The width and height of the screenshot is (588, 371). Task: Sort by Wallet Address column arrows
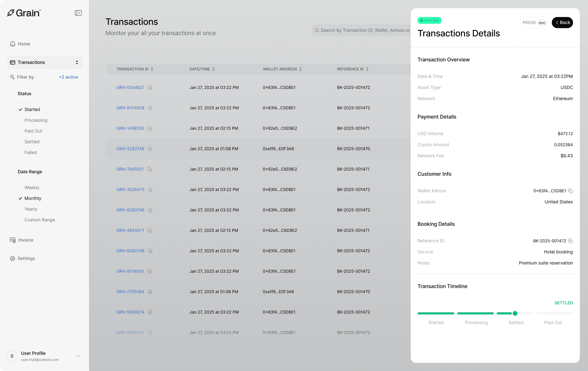coord(300,69)
